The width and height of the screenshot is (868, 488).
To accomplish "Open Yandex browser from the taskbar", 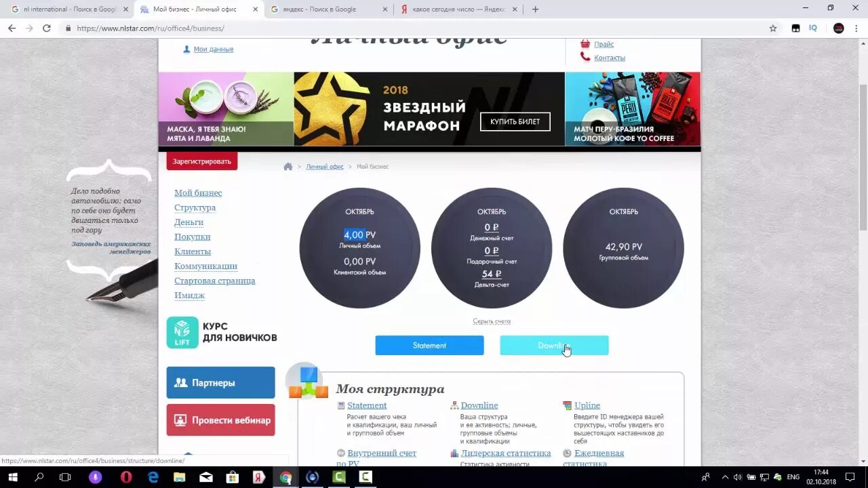I will [x=258, y=477].
